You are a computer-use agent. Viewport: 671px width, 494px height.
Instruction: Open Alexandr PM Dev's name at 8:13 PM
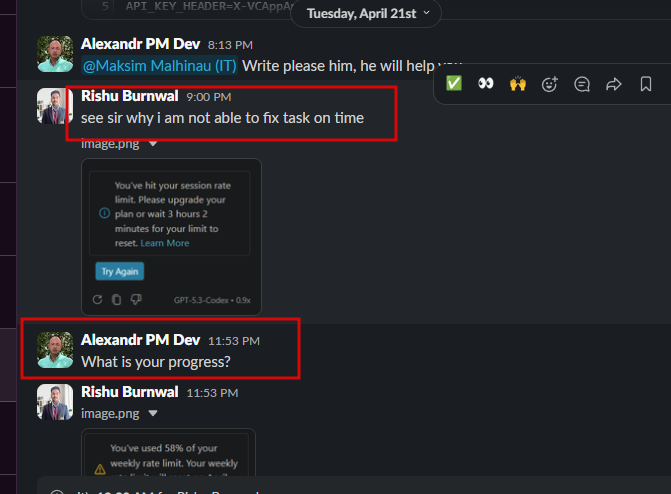[x=140, y=44]
